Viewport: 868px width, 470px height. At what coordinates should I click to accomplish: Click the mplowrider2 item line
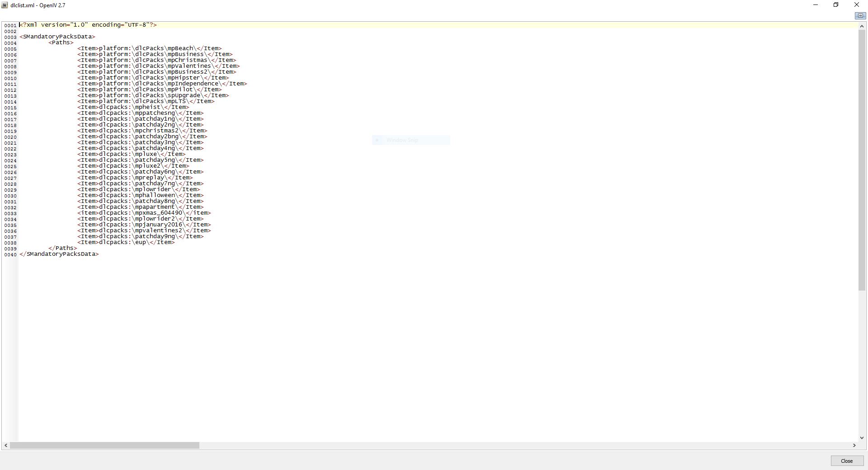pos(141,219)
